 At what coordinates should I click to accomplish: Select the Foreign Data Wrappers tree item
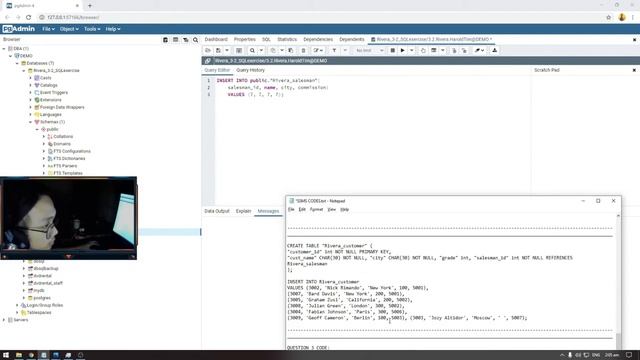(62, 107)
